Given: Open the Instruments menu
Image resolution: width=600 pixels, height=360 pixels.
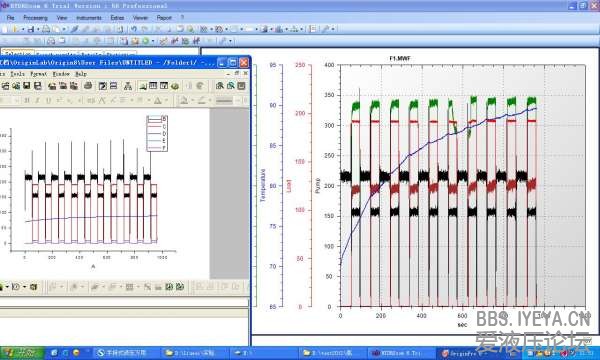Looking at the screenshot, I should click(x=89, y=18).
